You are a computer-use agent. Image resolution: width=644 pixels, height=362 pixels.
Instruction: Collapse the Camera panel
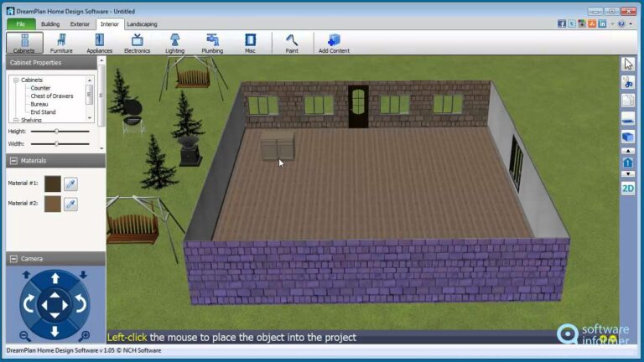click(13, 259)
